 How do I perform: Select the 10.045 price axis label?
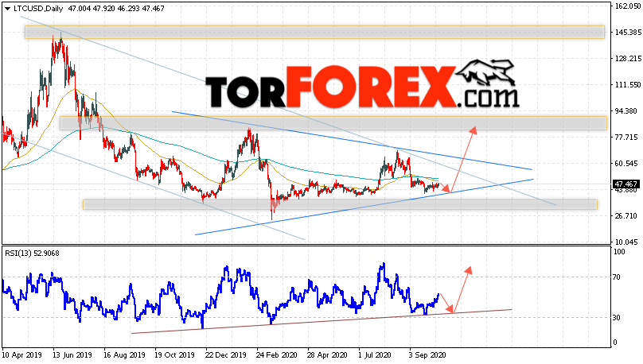(x=625, y=242)
